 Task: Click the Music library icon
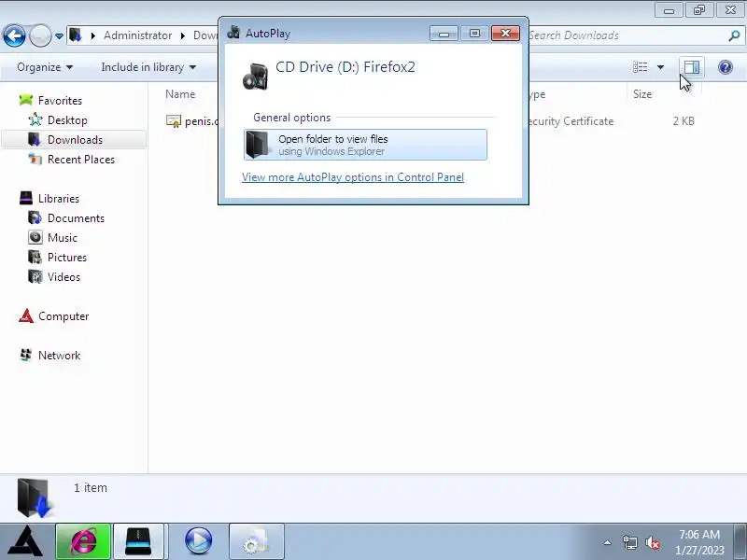35,237
